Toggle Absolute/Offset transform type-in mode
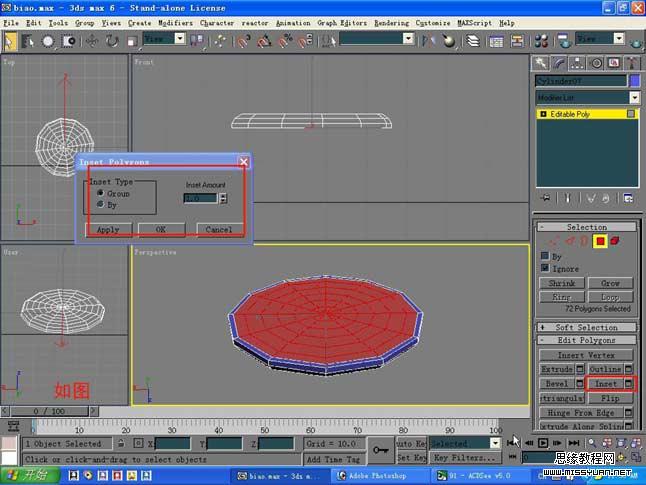 138,443
